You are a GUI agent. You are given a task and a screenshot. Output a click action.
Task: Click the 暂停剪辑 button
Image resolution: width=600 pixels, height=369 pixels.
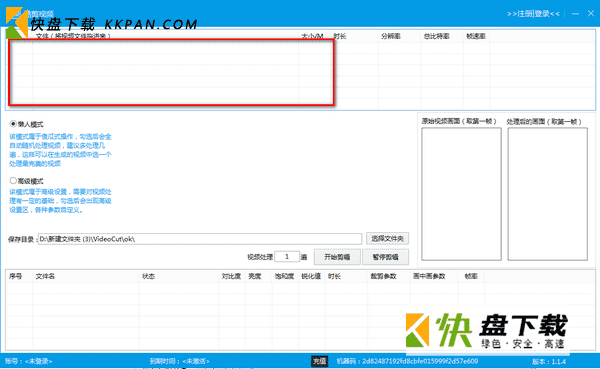pos(385,257)
